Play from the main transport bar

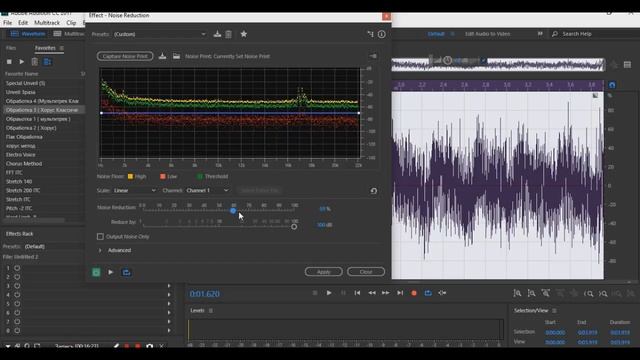(x=329, y=293)
